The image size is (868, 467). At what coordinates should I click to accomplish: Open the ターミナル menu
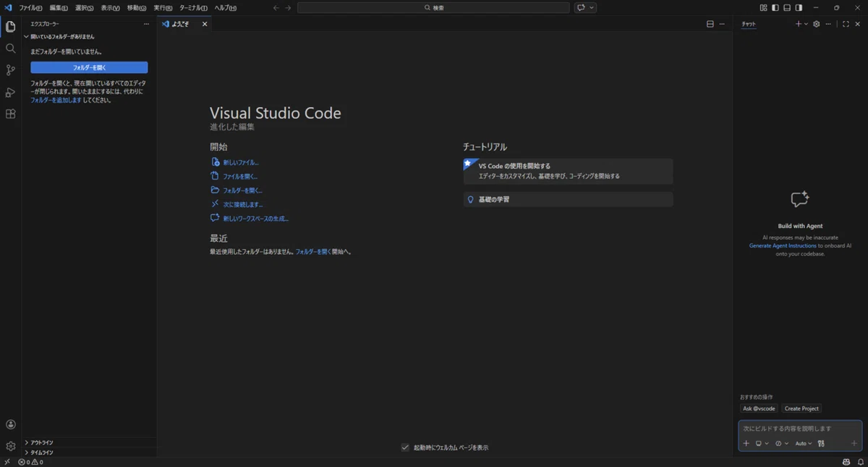193,7
